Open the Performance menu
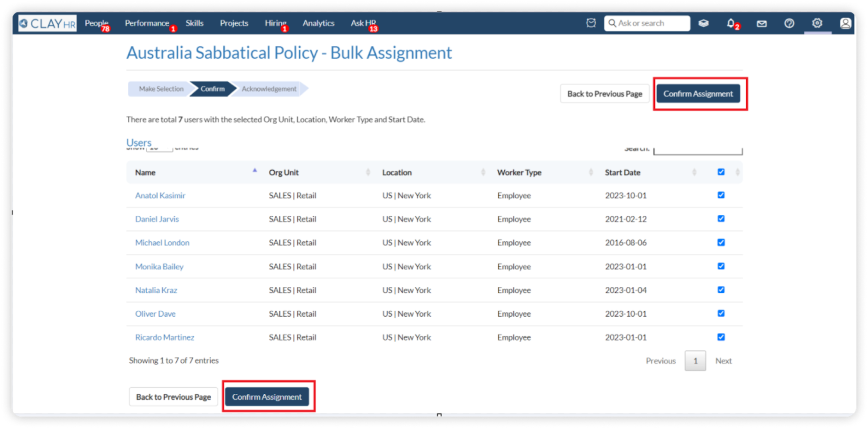Viewport: 868px width, 429px height. pyautogui.click(x=147, y=23)
